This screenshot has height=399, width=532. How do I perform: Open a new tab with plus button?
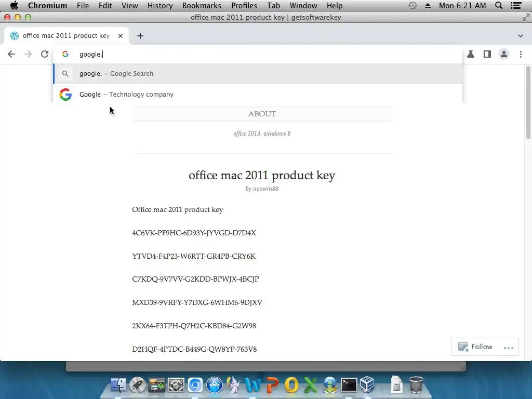(x=140, y=36)
